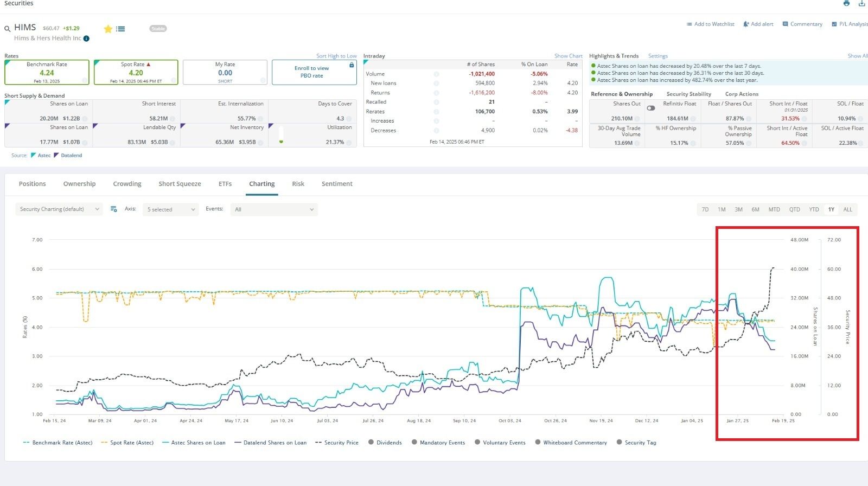The height and width of the screenshot is (486, 868).
Task: Open the Security Charting (default) dropdown
Action: point(59,209)
